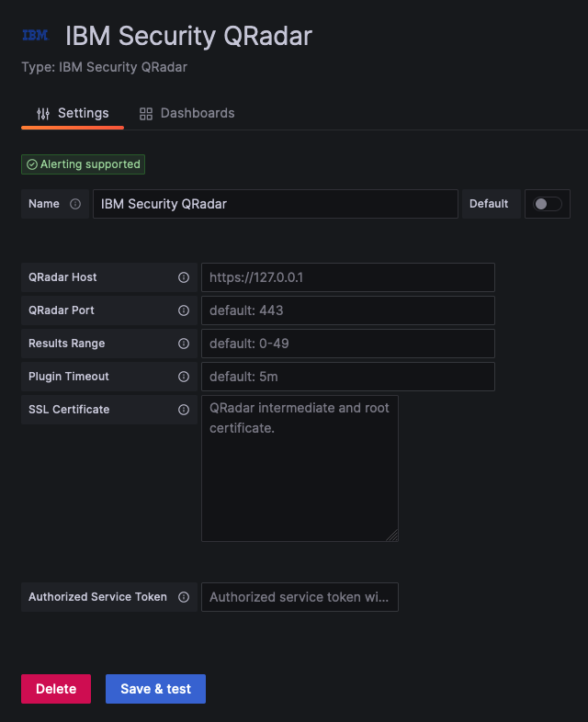This screenshot has width=588, height=722.
Task: Switch to the Dashboards tab
Action: (x=187, y=113)
